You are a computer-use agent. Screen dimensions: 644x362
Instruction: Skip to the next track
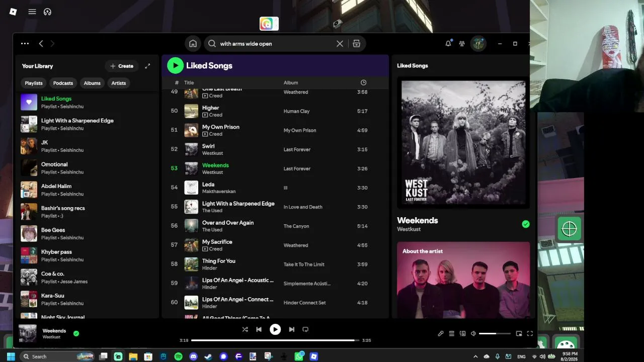(291, 329)
